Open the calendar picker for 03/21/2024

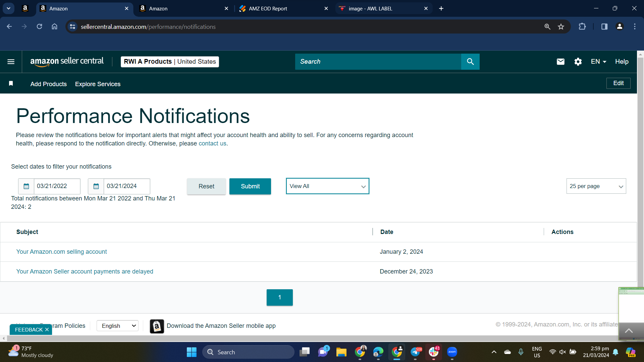click(x=96, y=186)
